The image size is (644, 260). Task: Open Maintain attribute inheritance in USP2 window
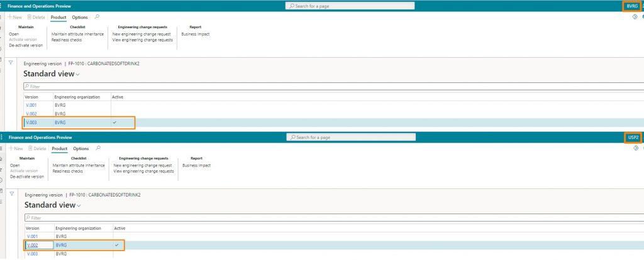pyautogui.click(x=79, y=165)
